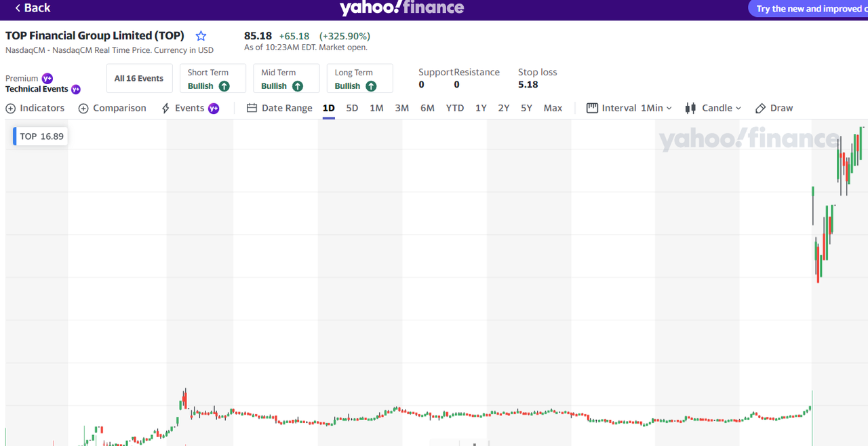Click the Premium Y+ badge icon
The width and height of the screenshot is (868, 446).
pos(47,79)
